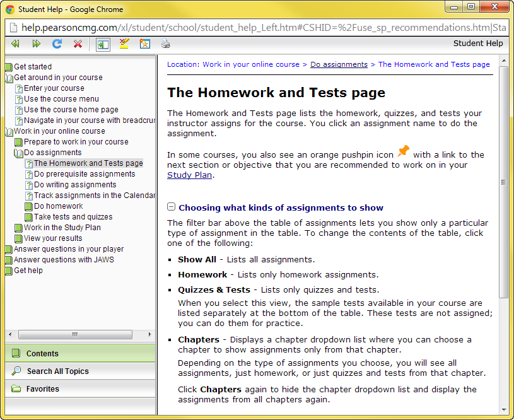Click right arrow of tree horizontal scrollbar
This screenshot has width=514, height=420.
tap(150, 334)
